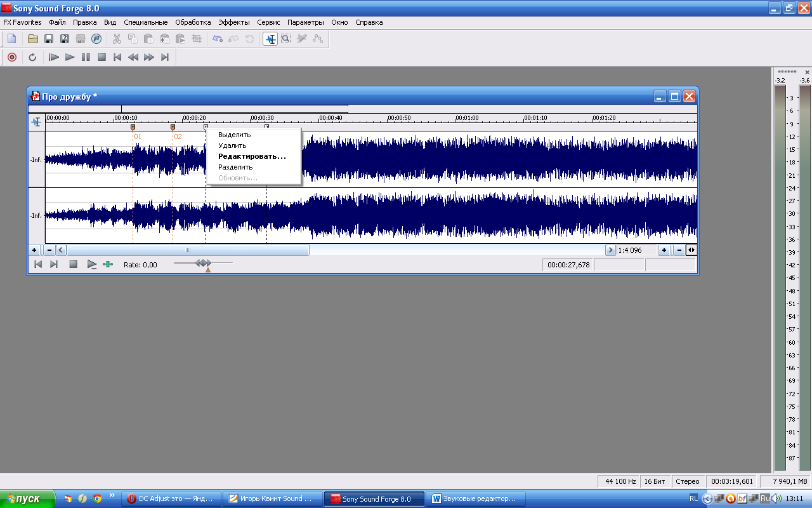Toggle looped playback with the circular arrow
Image resolution: width=812 pixels, height=508 pixels.
(x=33, y=57)
